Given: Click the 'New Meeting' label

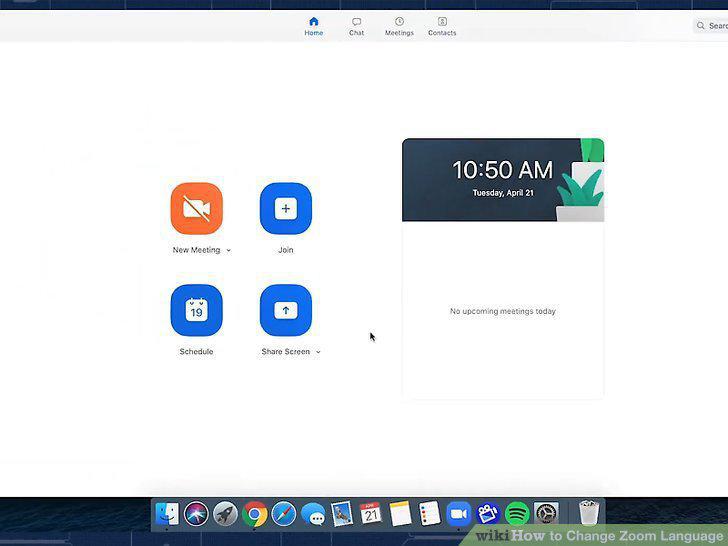Looking at the screenshot, I should [x=196, y=250].
